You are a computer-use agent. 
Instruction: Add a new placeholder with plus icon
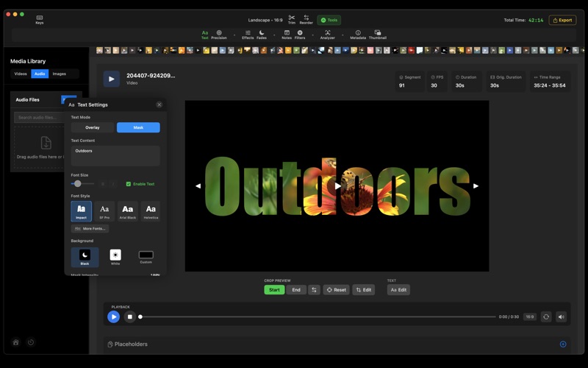563,344
